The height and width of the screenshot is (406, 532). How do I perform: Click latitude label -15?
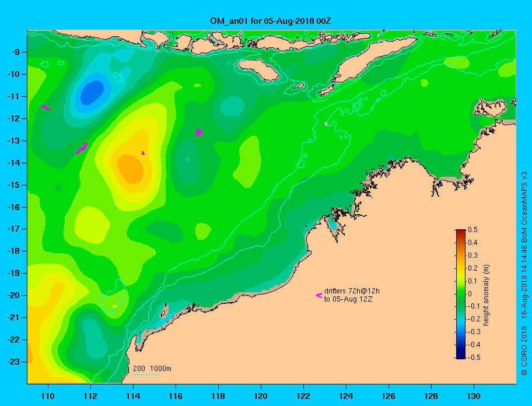[x=14, y=185]
